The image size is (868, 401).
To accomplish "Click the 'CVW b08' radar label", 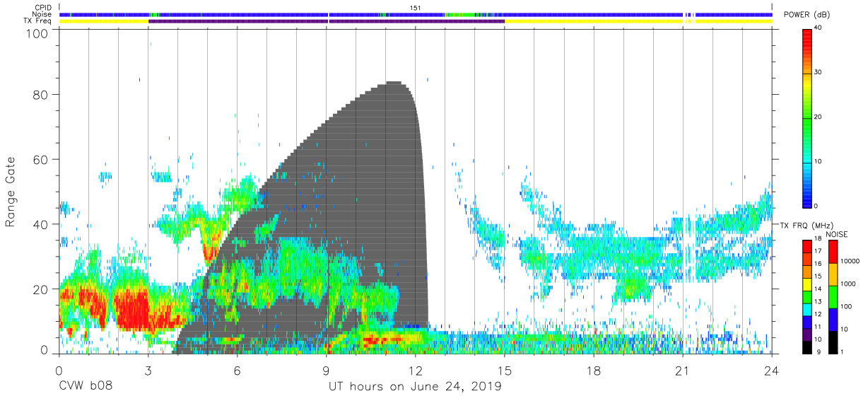I will pos(86,387).
